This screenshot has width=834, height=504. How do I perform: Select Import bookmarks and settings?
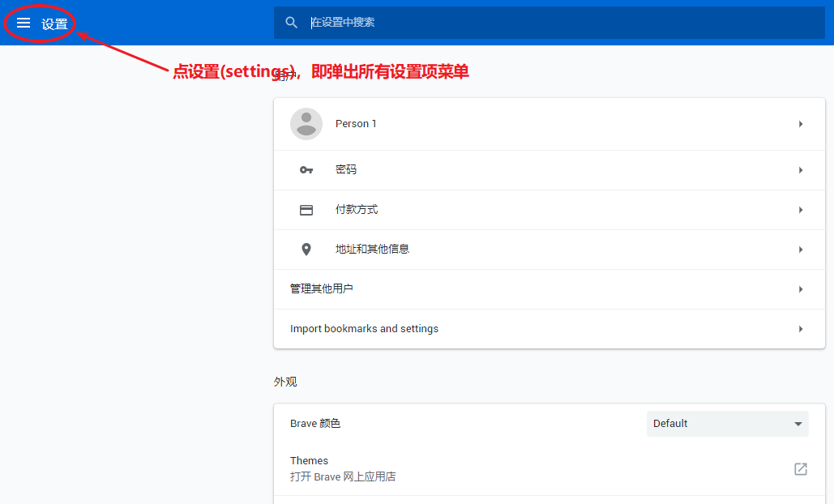[x=364, y=329]
